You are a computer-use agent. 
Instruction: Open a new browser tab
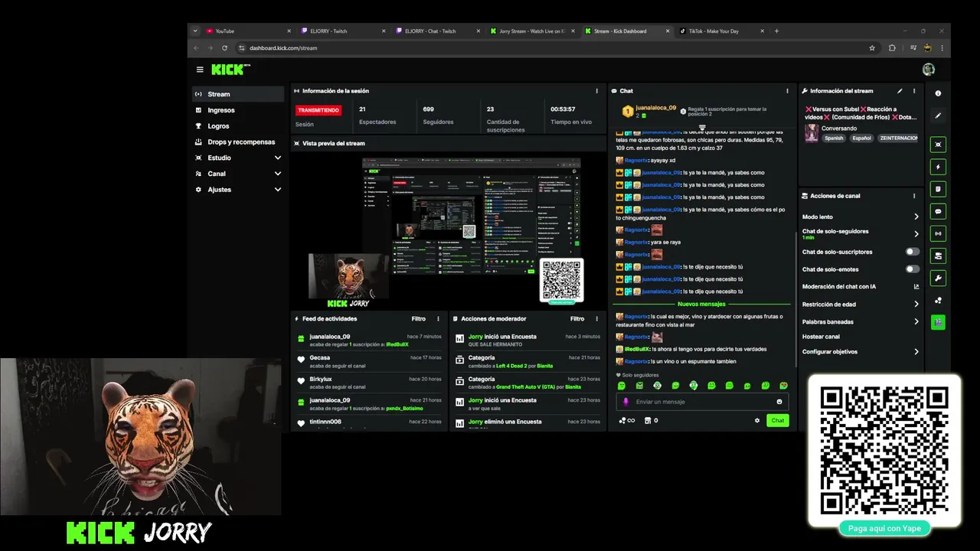coord(776,31)
